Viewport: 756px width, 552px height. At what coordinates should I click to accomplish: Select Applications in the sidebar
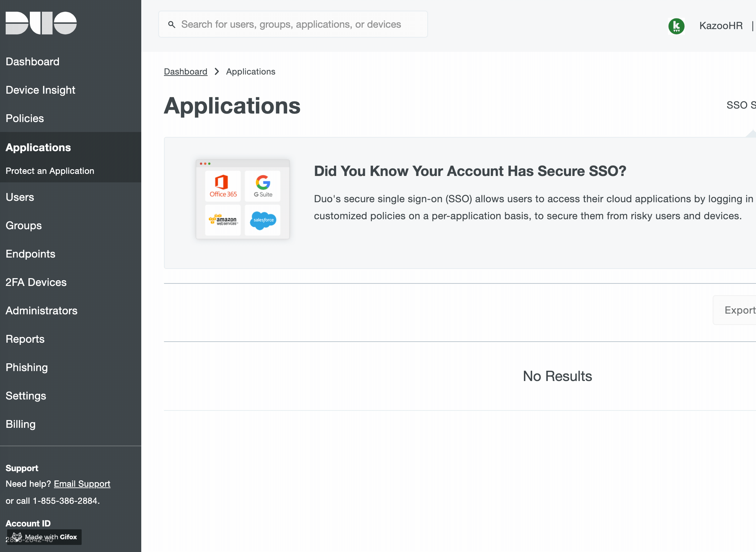point(38,148)
